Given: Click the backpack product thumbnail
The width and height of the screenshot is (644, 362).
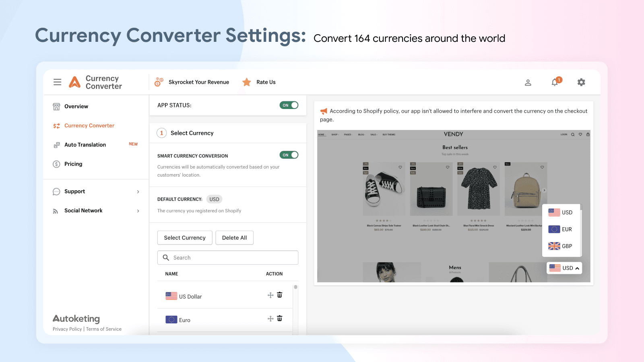Looking at the screenshot, I should pos(525,189).
